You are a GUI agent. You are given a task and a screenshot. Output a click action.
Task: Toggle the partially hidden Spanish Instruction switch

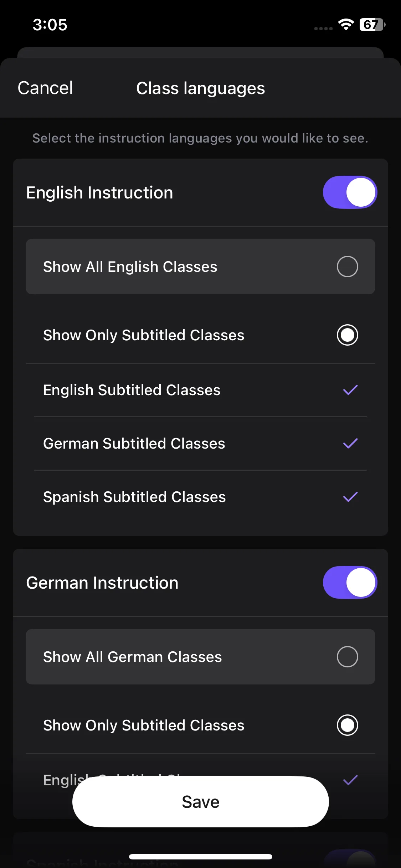pyautogui.click(x=350, y=859)
